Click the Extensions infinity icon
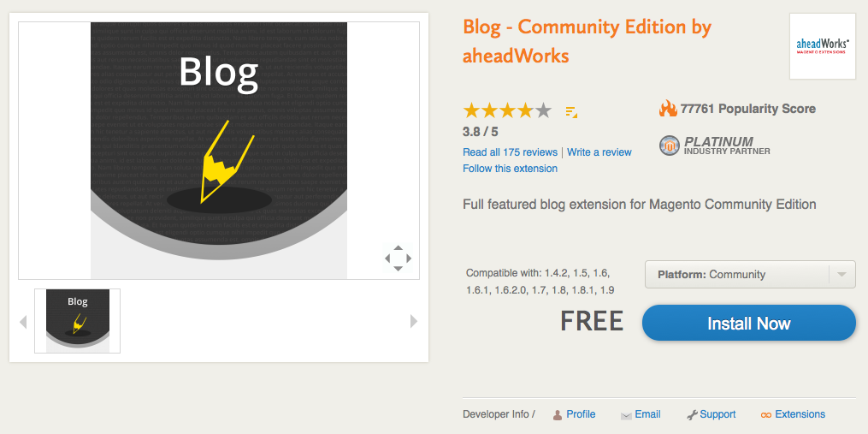Screen dimensions: 868x434 click(766, 415)
